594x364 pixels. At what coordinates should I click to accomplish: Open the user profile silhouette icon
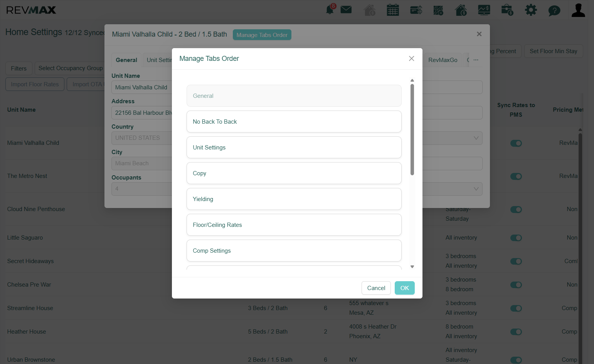pyautogui.click(x=578, y=10)
